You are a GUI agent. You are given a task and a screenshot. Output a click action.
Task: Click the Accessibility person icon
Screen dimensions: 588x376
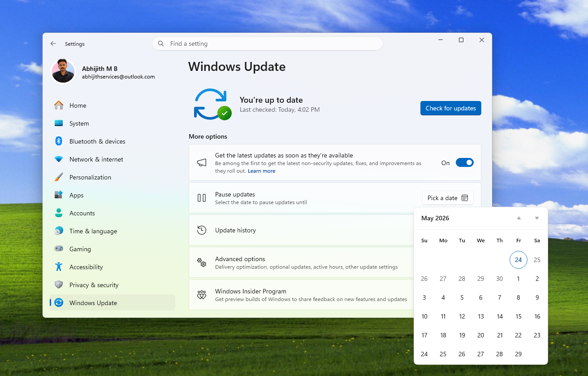click(x=59, y=267)
